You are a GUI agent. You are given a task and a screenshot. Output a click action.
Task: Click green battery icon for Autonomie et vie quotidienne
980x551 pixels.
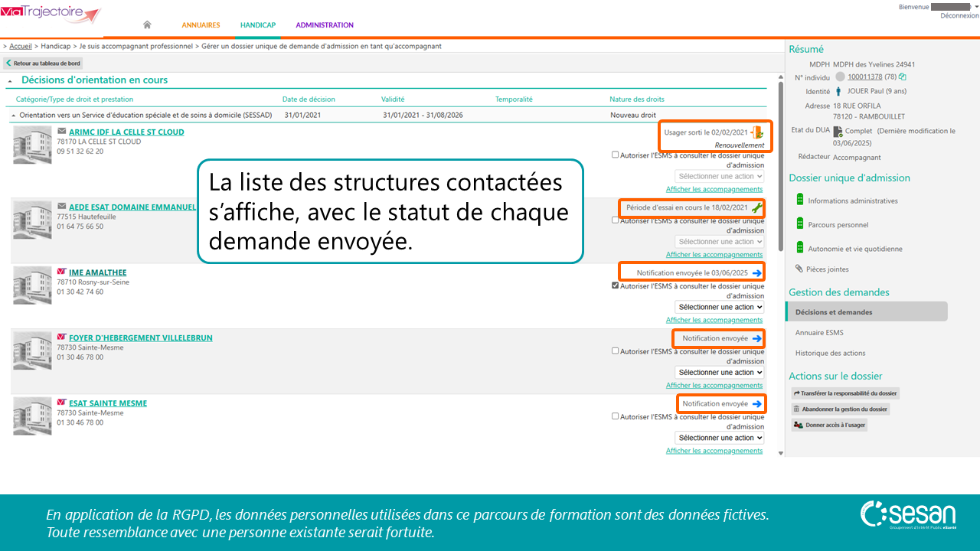799,248
